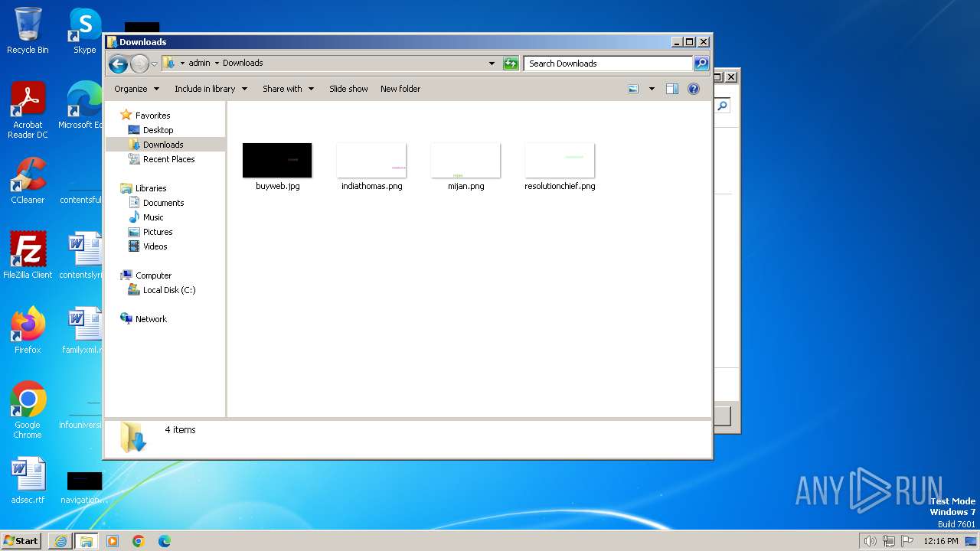This screenshot has height=551, width=980.
Task: Select Downloads in the address path
Action: (x=243, y=64)
